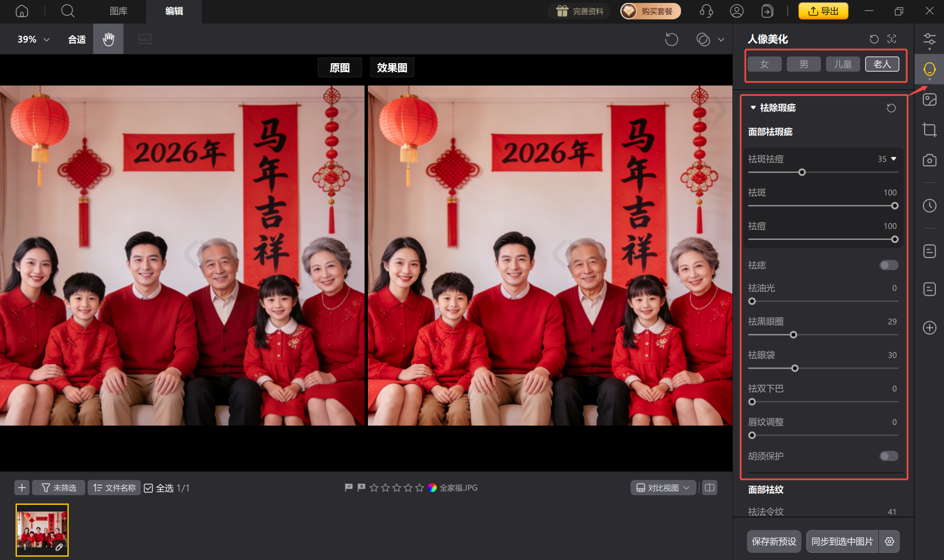Open the 对比视图 dropdown
Viewport: 944px width, 560px height.
click(662, 488)
